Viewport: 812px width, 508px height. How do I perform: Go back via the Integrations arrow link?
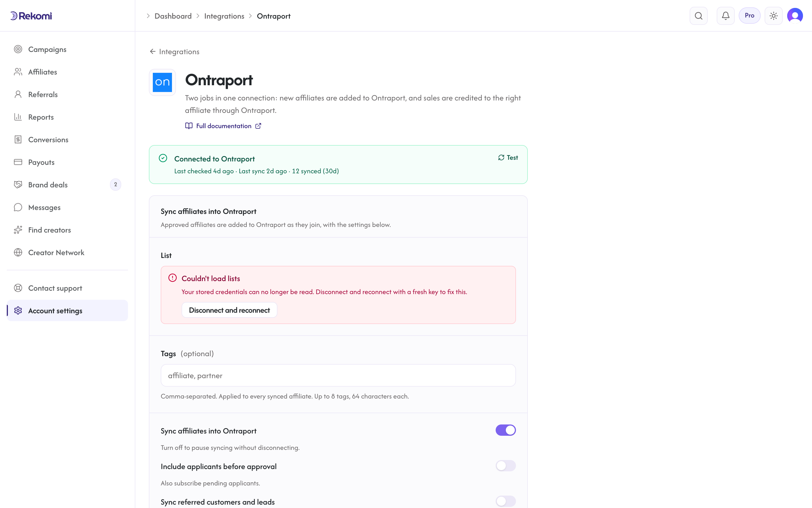coord(175,51)
